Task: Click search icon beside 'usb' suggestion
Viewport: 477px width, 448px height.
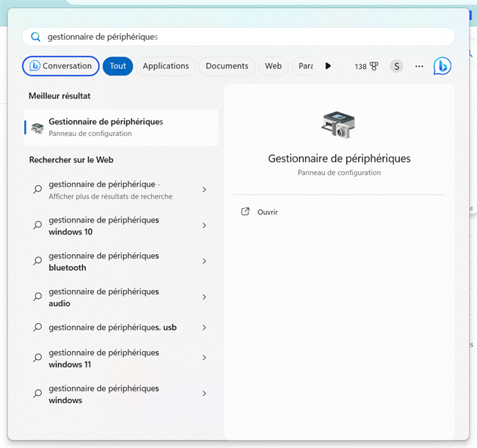Action: [37, 327]
